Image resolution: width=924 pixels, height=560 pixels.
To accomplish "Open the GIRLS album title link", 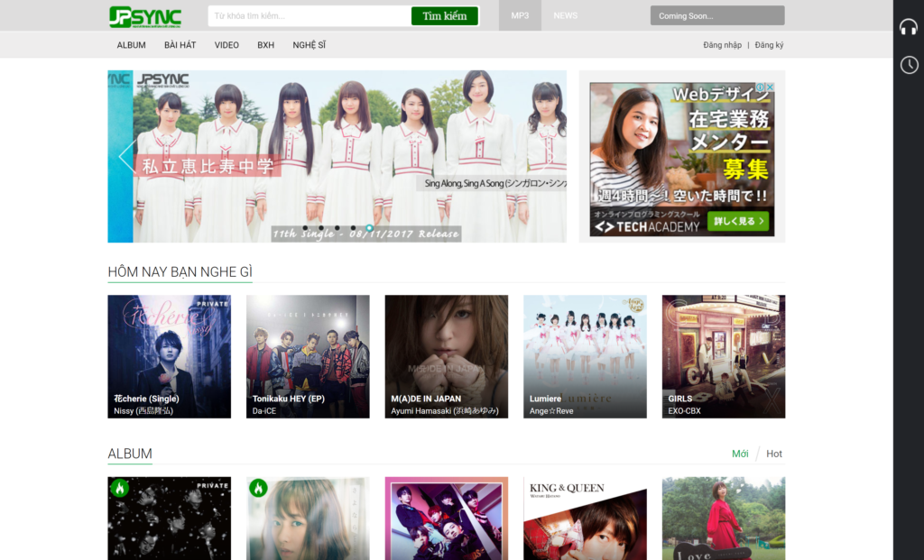I will (x=680, y=399).
